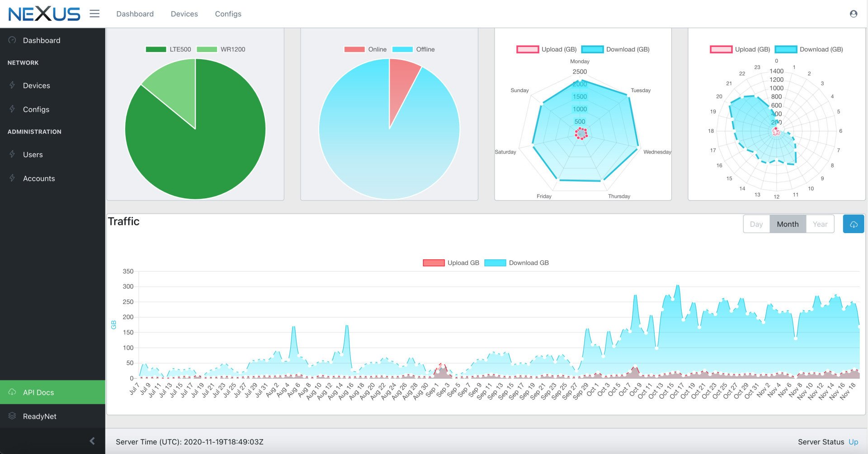Select the ReadyNet layers icon
The height and width of the screenshot is (454, 868).
click(11, 416)
